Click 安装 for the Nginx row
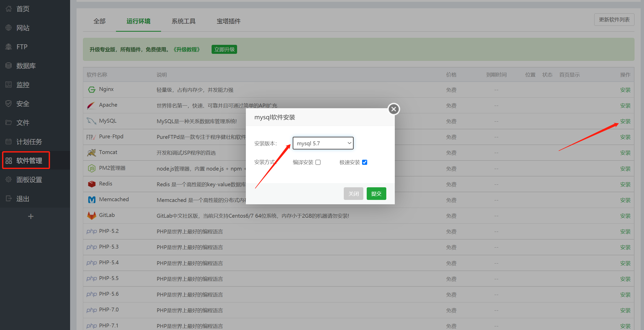The image size is (644, 330). (625, 90)
